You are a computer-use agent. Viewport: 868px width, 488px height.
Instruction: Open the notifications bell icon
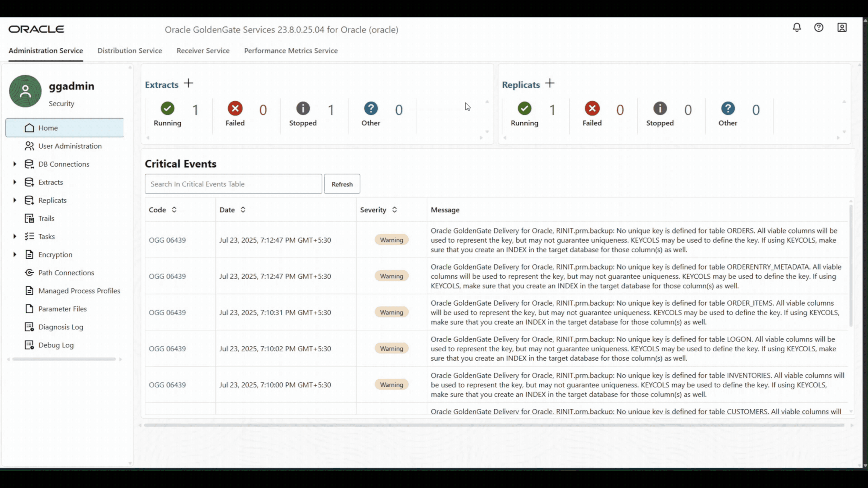point(796,27)
